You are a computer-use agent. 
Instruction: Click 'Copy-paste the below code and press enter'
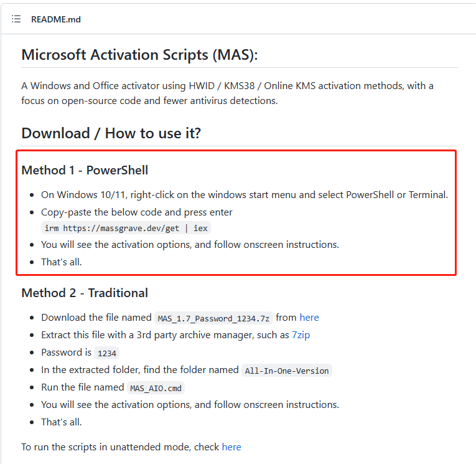(136, 212)
